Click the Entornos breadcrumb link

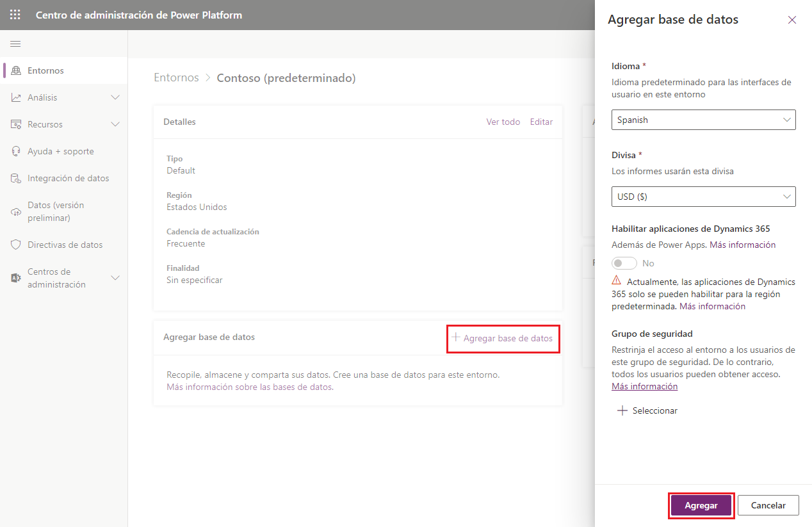pyautogui.click(x=176, y=77)
